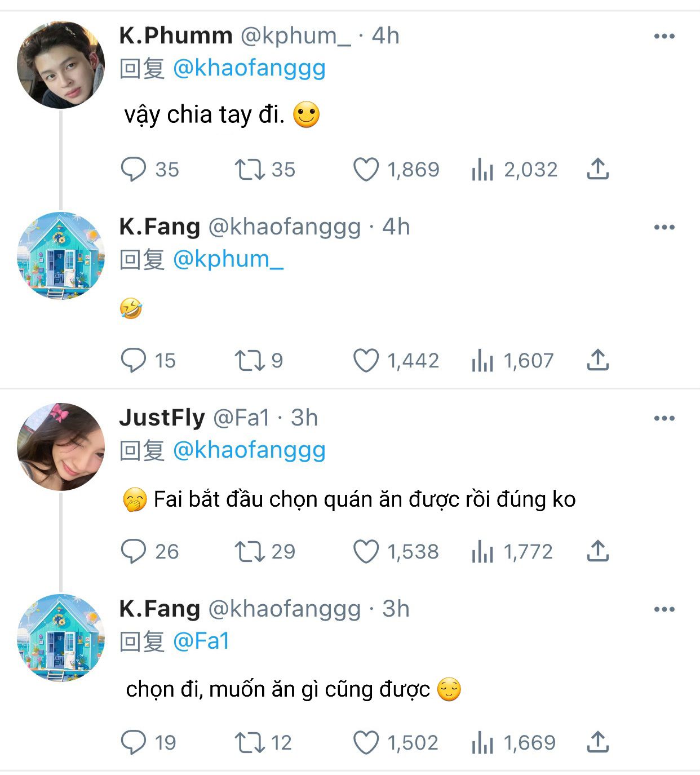Image resolution: width=700 pixels, height=775 pixels.
Task: Retweet K.Fang's tweet with 12 retweets
Action: tap(250, 742)
